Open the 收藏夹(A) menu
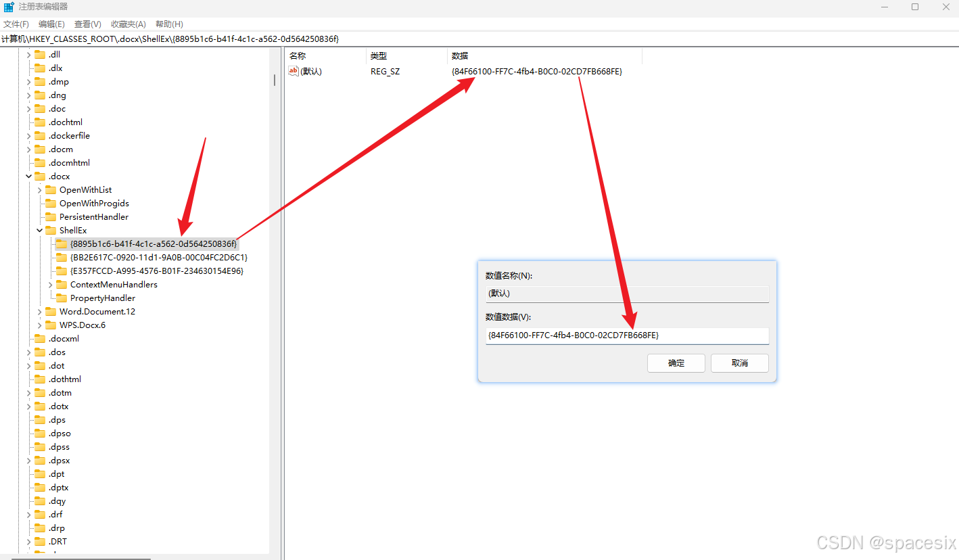959x560 pixels. click(128, 24)
